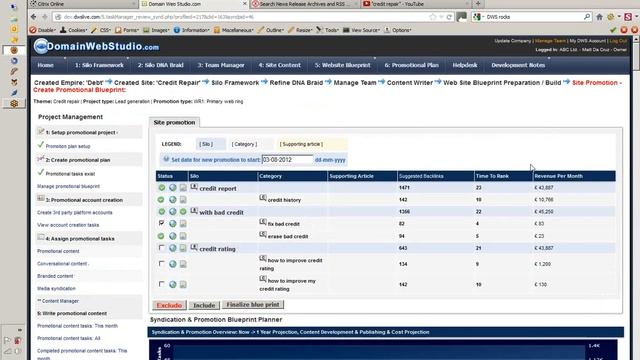Click the blue Silo legend swatch

[210, 144]
